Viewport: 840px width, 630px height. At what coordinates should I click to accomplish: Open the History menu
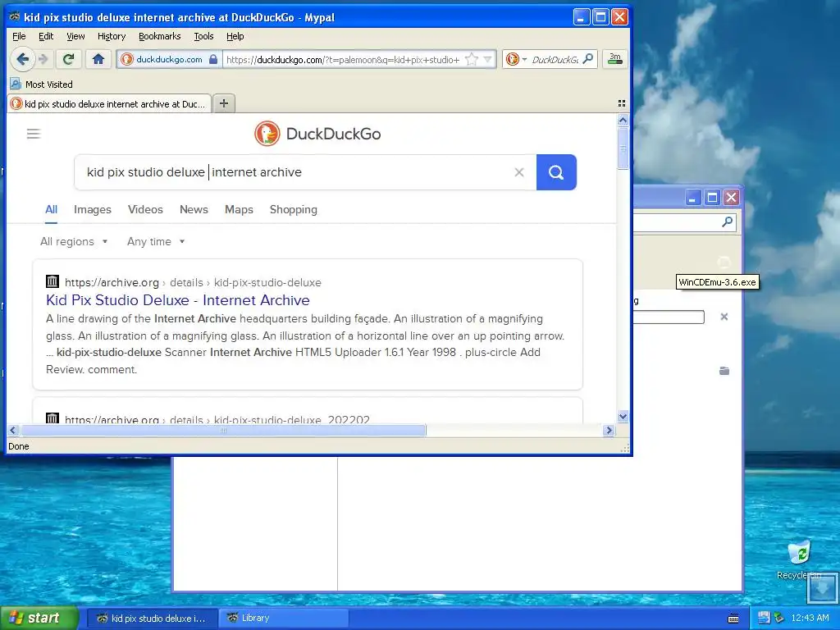coord(112,36)
